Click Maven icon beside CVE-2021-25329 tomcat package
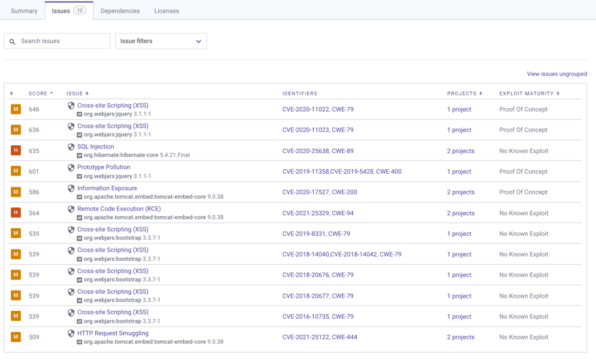596x364 pixels. pyautogui.click(x=80, y=217)
